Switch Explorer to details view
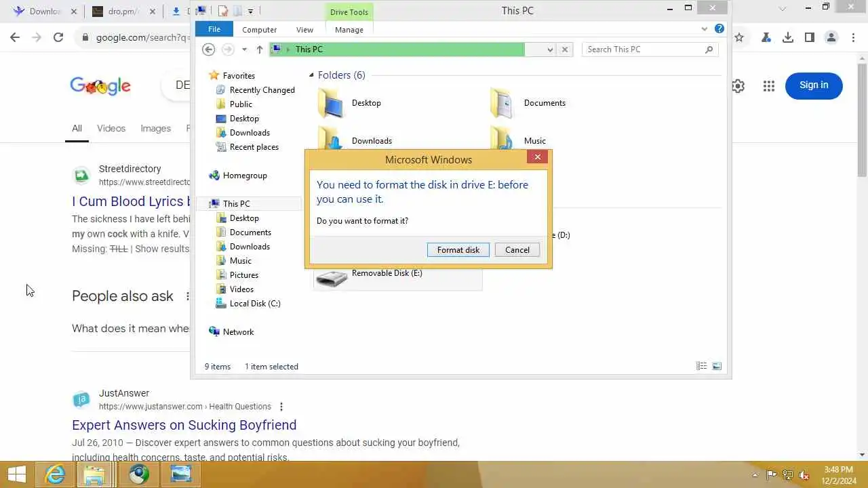Screen dimensions: 868x488 [x=702, y=366]
